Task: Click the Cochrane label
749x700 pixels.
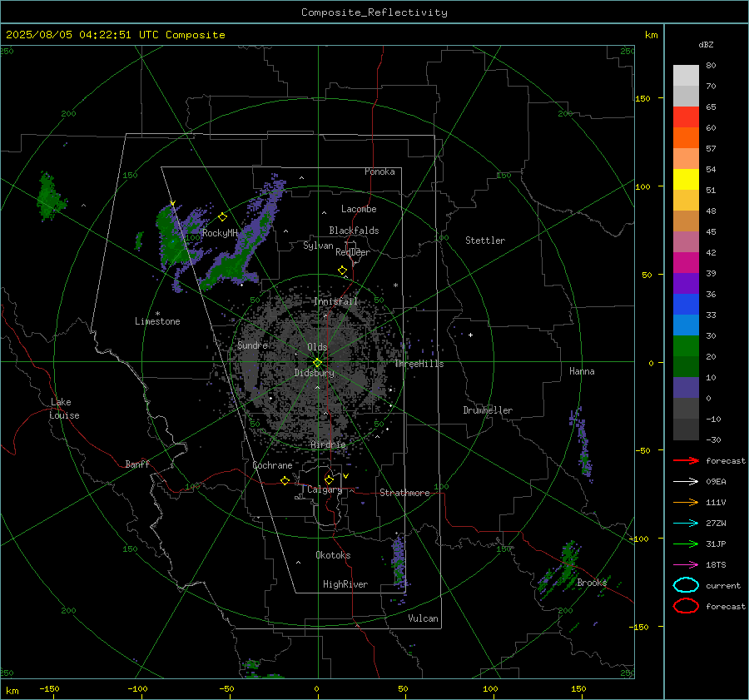Action: 272,465
